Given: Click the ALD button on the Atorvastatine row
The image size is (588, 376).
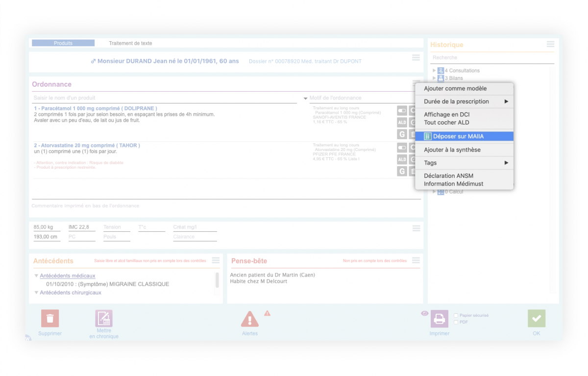Looking at the screenshot, I should coord(402,159).
